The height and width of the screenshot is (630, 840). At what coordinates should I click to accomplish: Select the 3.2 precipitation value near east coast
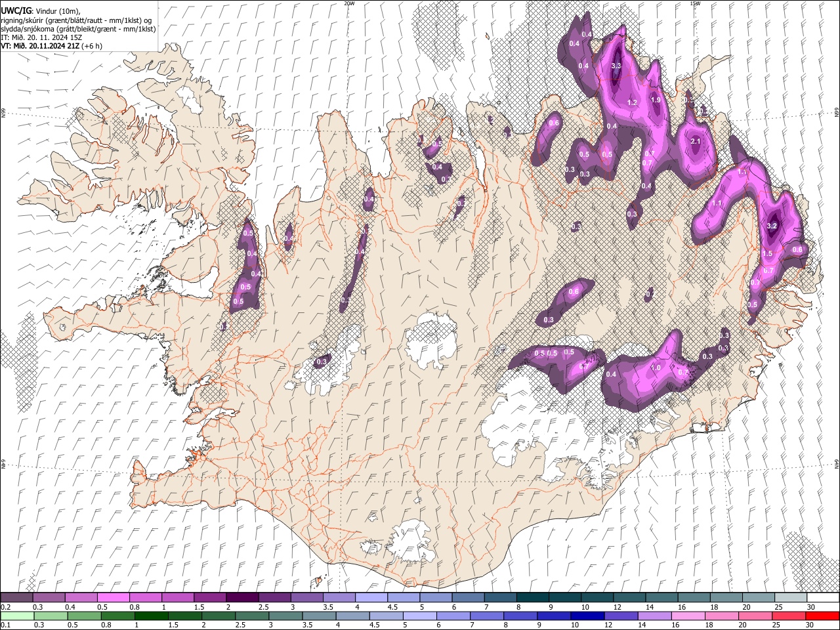coord(772,226)
